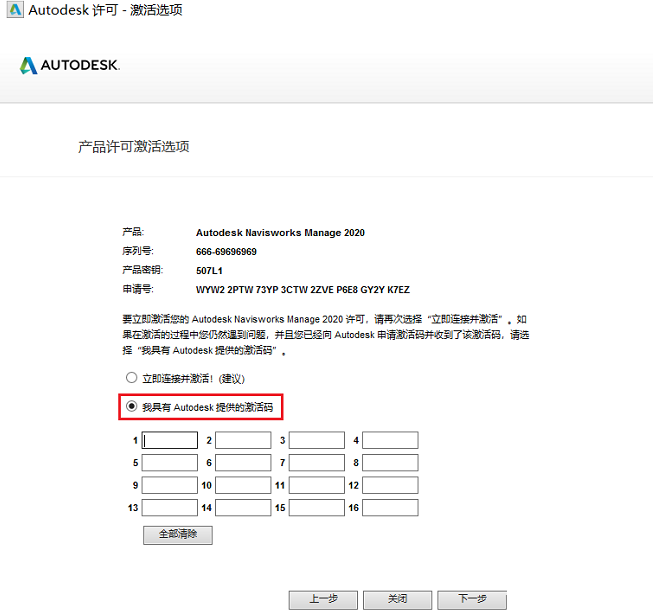The height and width of the screenshot is (615, 653).
Task: Click serial number 666-69696969
Action: point(226,251)
